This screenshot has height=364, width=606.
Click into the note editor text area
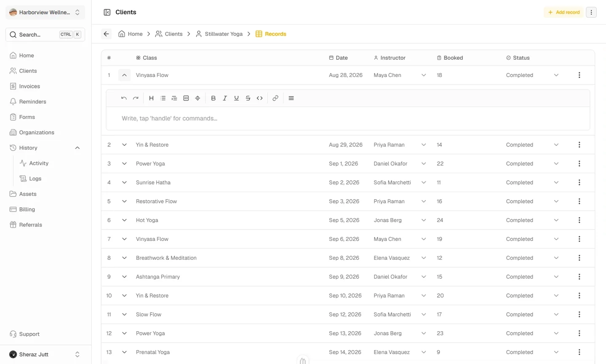click(348, 119)
